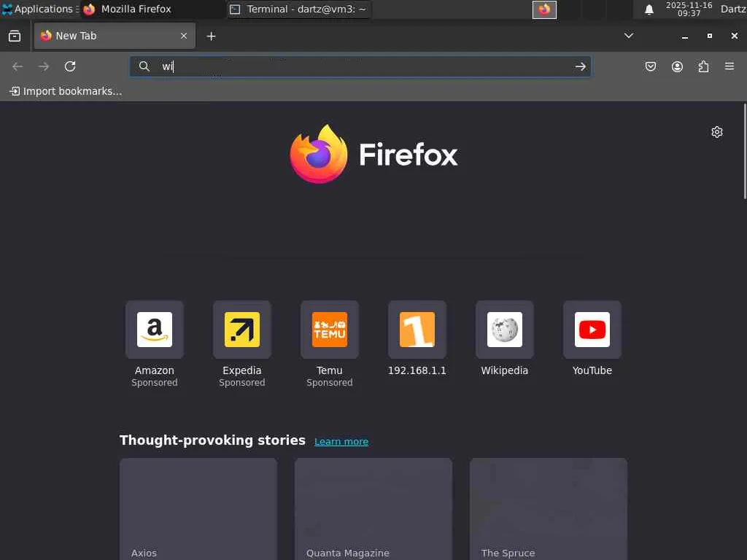This screenshot has width=747, height=560.
Task: Click the Learn more link
Action: pos(341,441)
